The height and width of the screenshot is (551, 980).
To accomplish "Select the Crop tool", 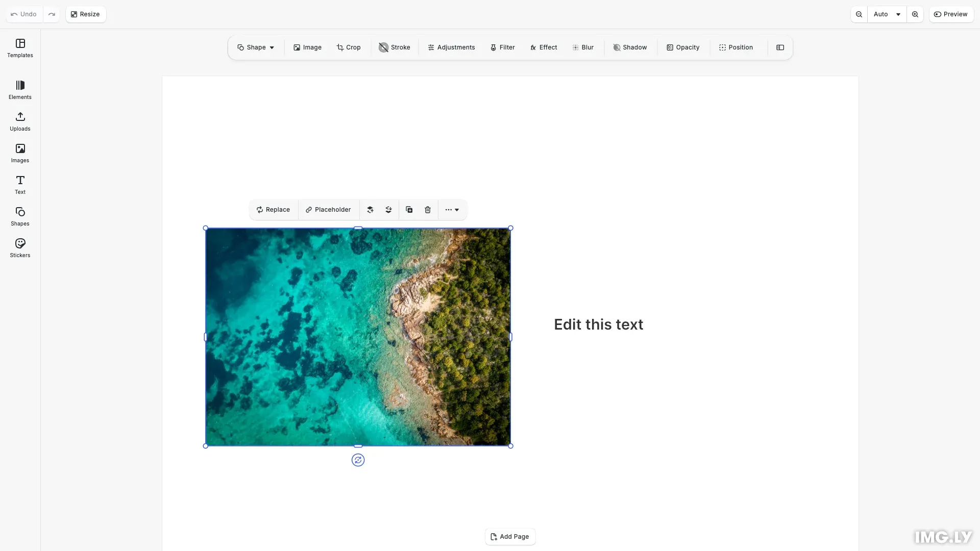I will coord(349,47).
